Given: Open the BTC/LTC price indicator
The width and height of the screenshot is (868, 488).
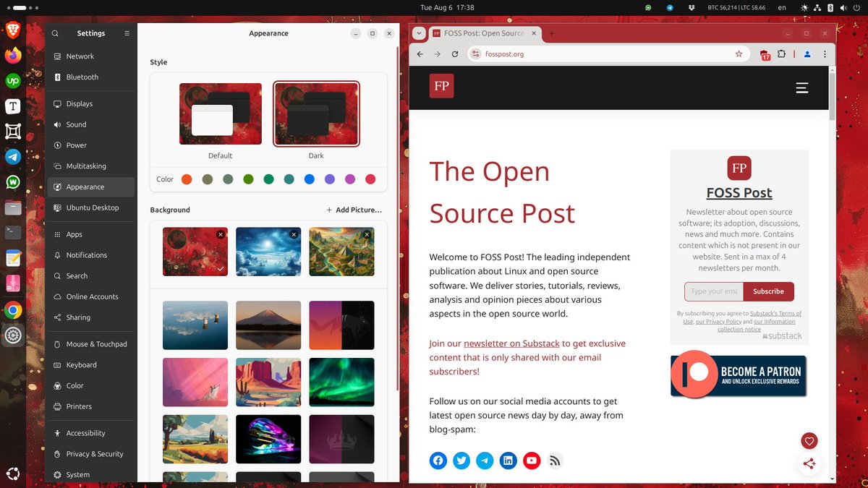Looking at the screenshot, I should 736,7.
